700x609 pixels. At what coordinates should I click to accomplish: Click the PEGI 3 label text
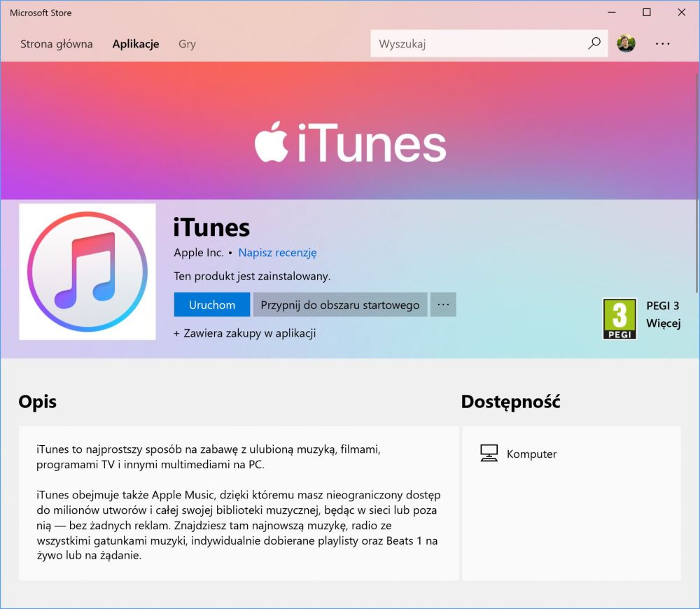point(663,305)
